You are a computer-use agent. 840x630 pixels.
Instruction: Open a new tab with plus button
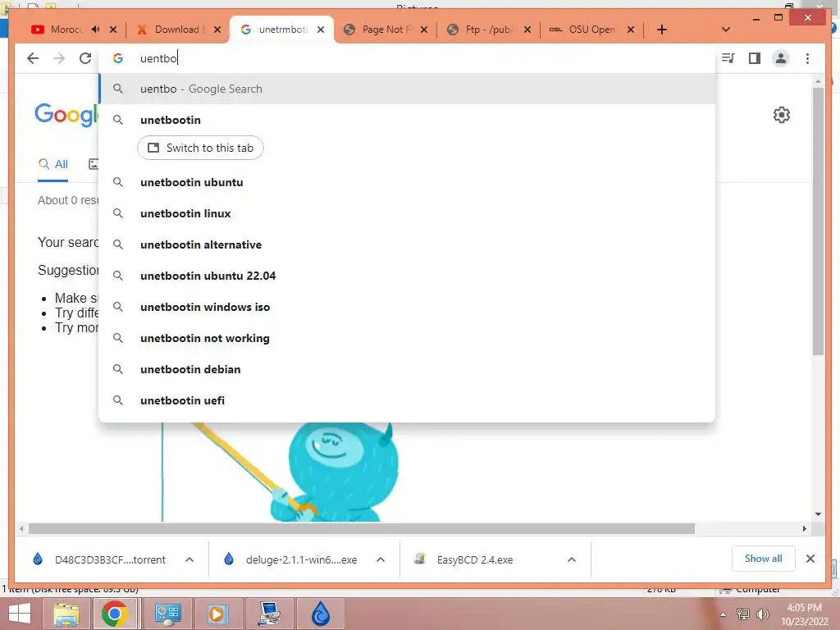pos(662,30)
